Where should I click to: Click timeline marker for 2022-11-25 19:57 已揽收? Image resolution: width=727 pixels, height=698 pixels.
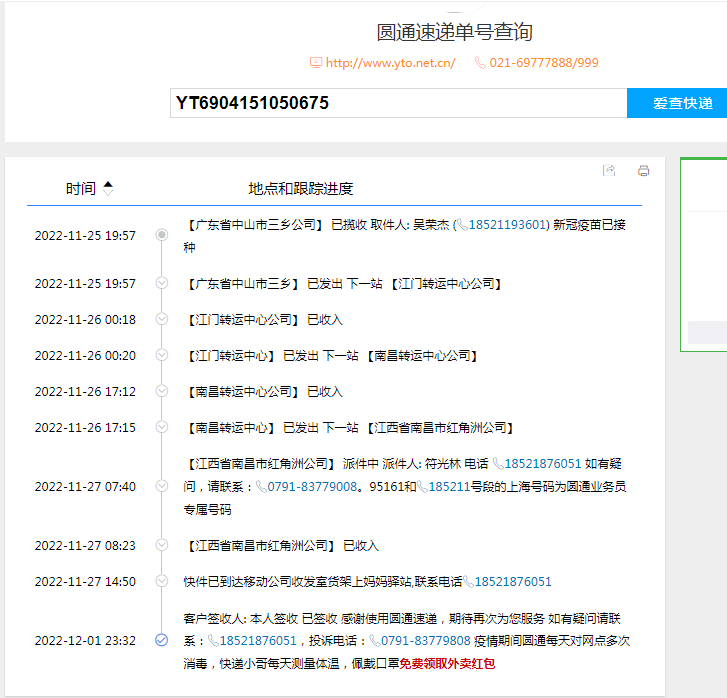(x=161, y=235)
